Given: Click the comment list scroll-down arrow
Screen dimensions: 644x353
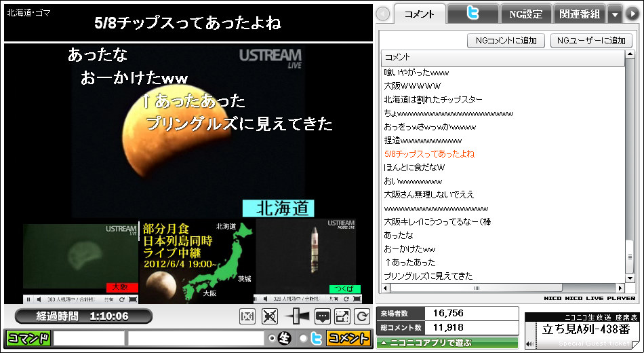Looking at the screenshot, I should click(x=630, y=278).
